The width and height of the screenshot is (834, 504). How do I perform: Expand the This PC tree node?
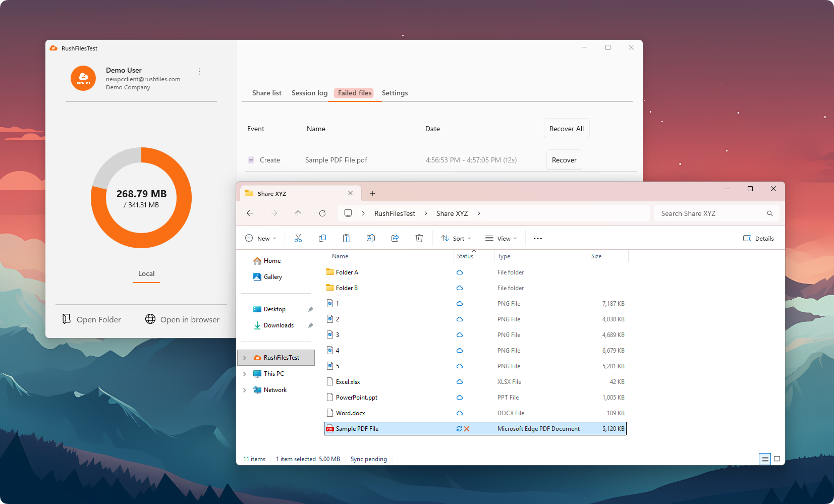point(245,374)
